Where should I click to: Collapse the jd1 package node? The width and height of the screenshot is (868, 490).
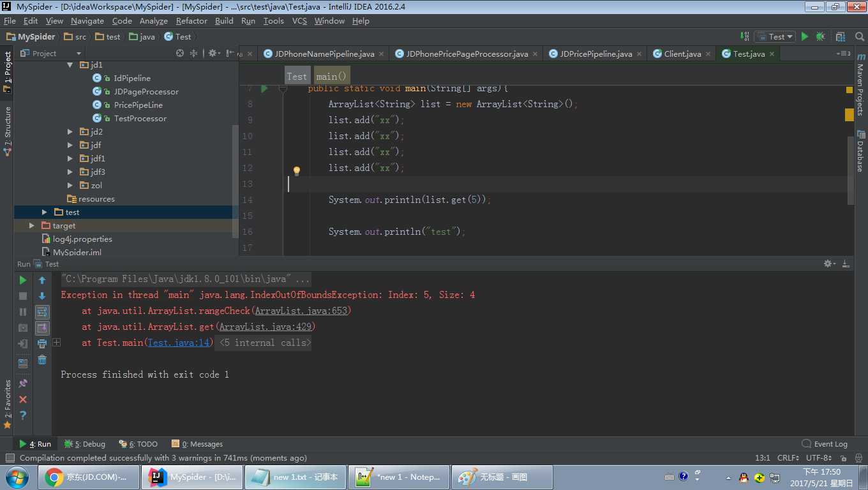(x=70, y=65)
